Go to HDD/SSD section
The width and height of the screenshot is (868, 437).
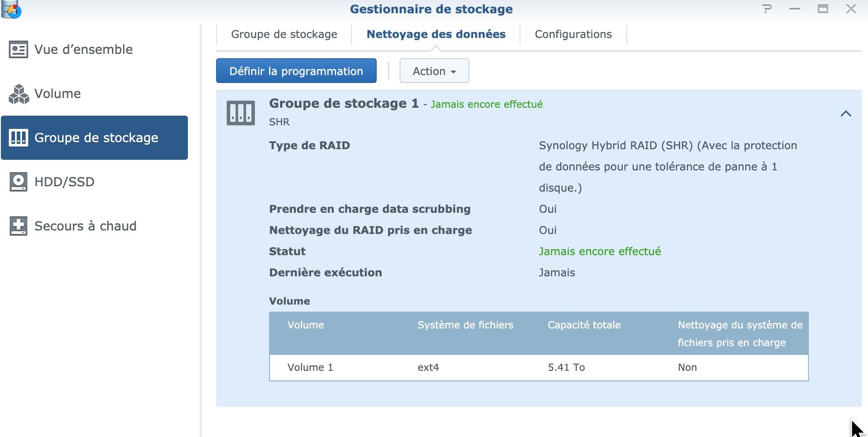64,182
